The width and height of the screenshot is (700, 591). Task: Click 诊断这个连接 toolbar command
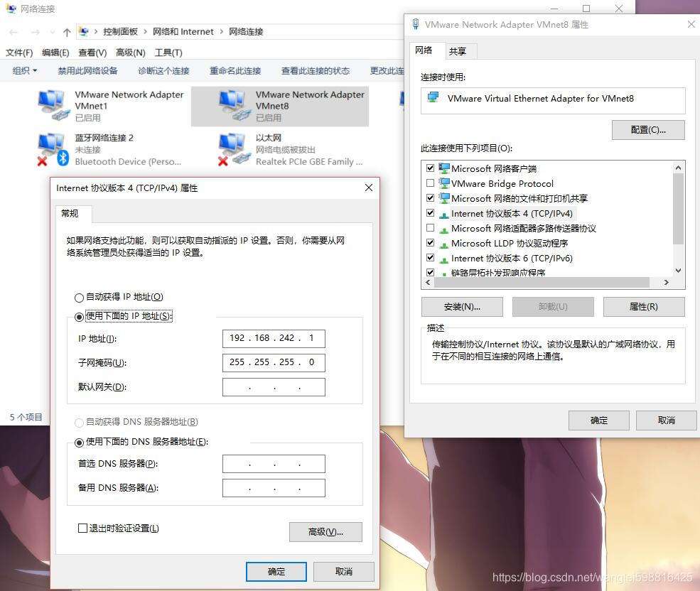(x=164, y=70)
